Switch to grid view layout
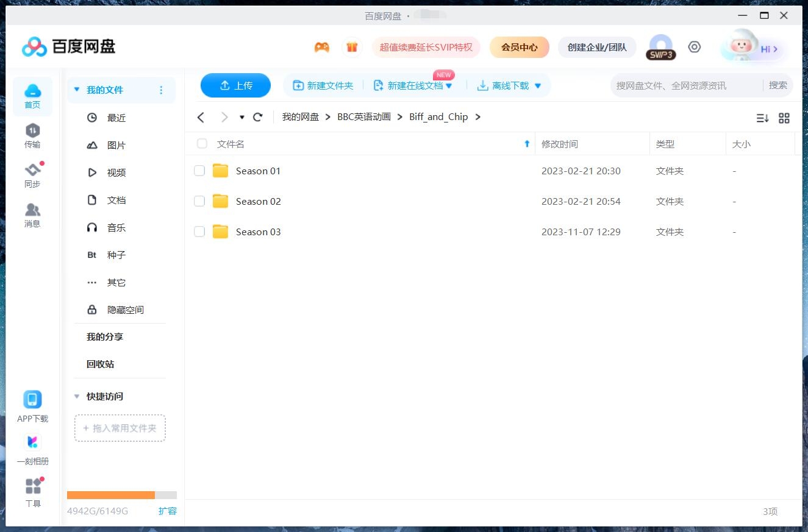Image resolution: width=808 pixels, height=532 pixels. pyautogui.click(x=784, y=118)
